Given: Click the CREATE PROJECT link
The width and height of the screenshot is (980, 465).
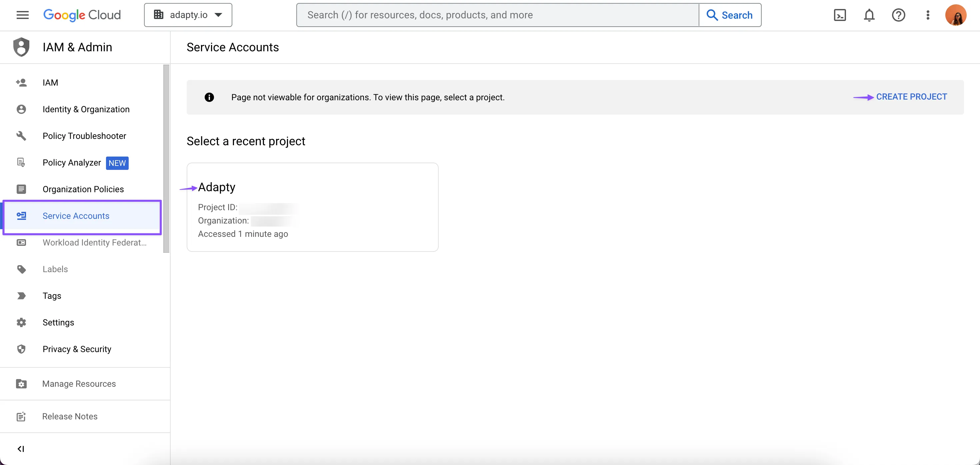Looking at the screenshot, I should 911,97.
